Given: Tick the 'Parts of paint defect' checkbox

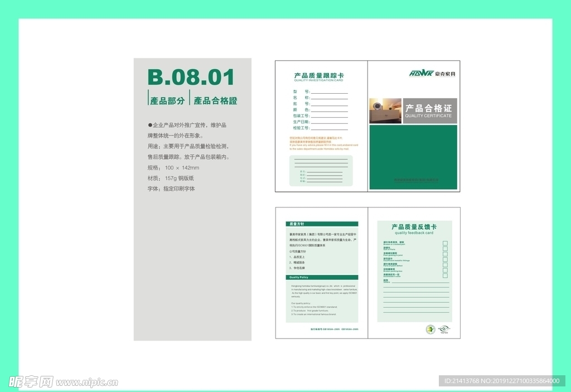Looking at the screenshot, I should pyautogui.click(x=445, y=265).
